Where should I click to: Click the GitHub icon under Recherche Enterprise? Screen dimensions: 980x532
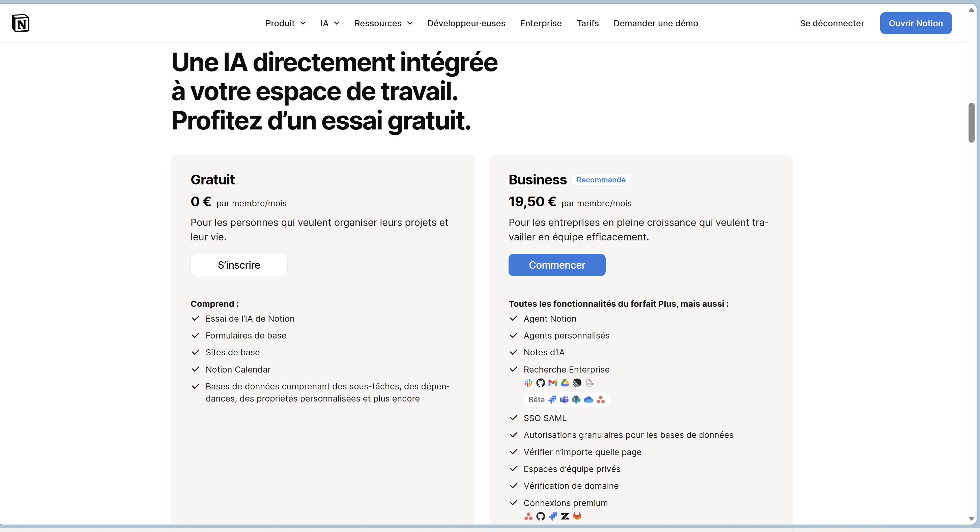pos(541,383)
